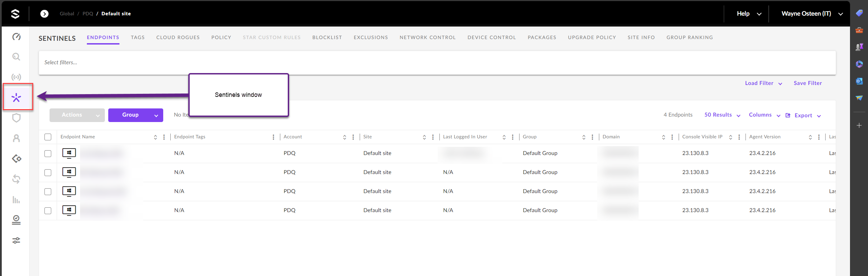Click the round arrow expand button in header
The image size is (868, 276).
coord(44,14)
